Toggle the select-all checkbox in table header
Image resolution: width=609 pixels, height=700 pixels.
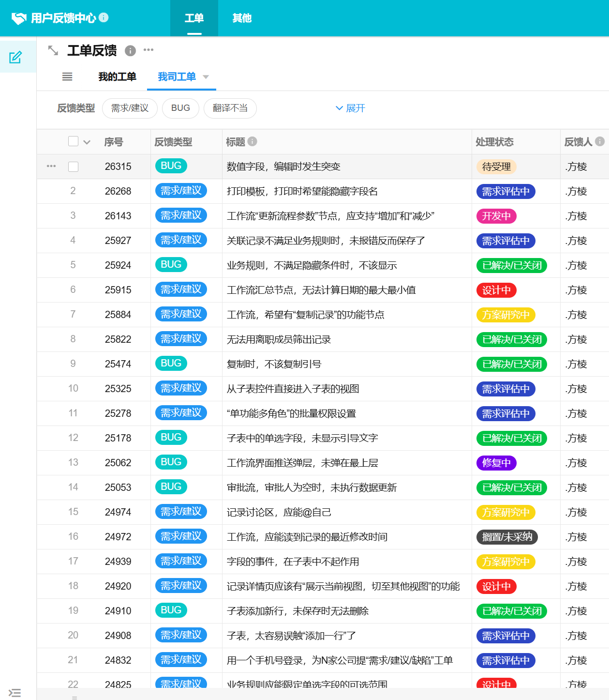coord(73,141)
